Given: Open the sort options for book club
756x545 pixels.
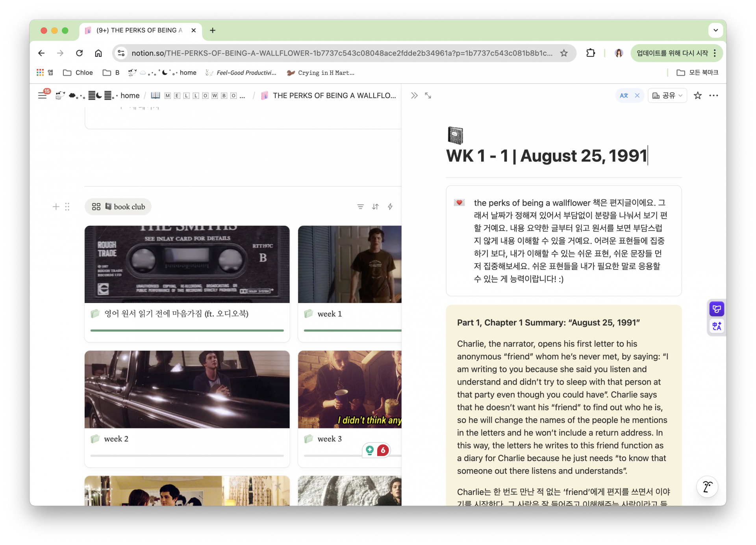Looking at the screenshot, I should 375,206.
